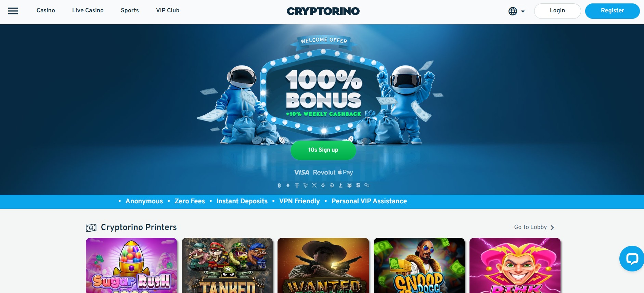Click the Revolut payment logo
The image size is (644, 293).
click(x=324, y=173)
